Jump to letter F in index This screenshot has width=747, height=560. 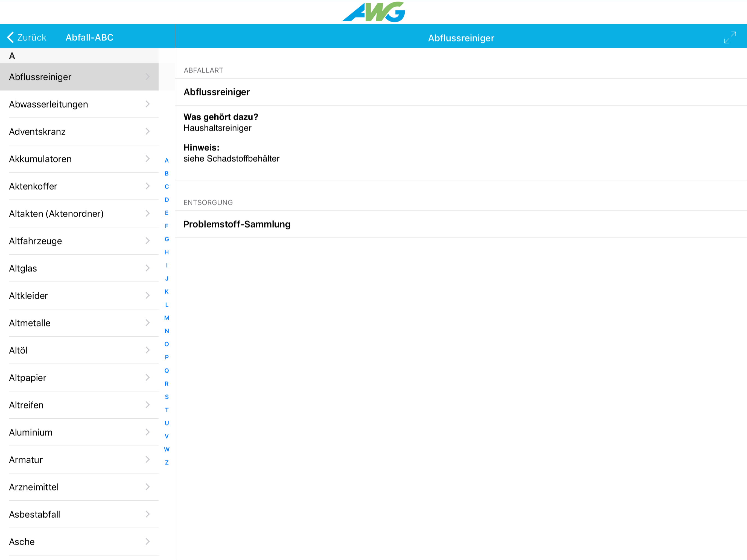pos(167,226)
